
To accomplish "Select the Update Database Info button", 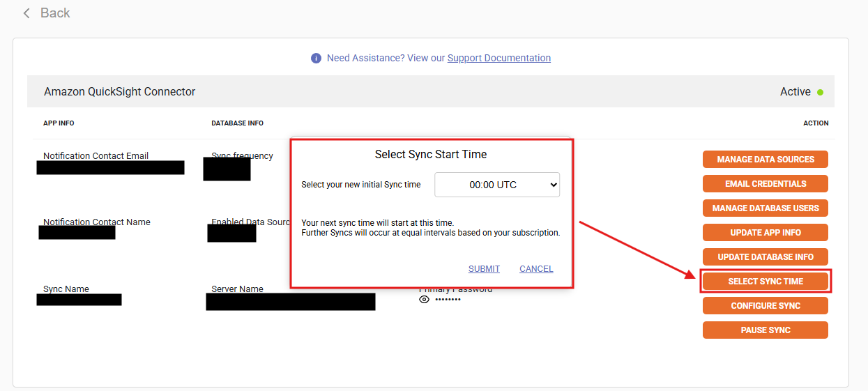I will 765,257.
